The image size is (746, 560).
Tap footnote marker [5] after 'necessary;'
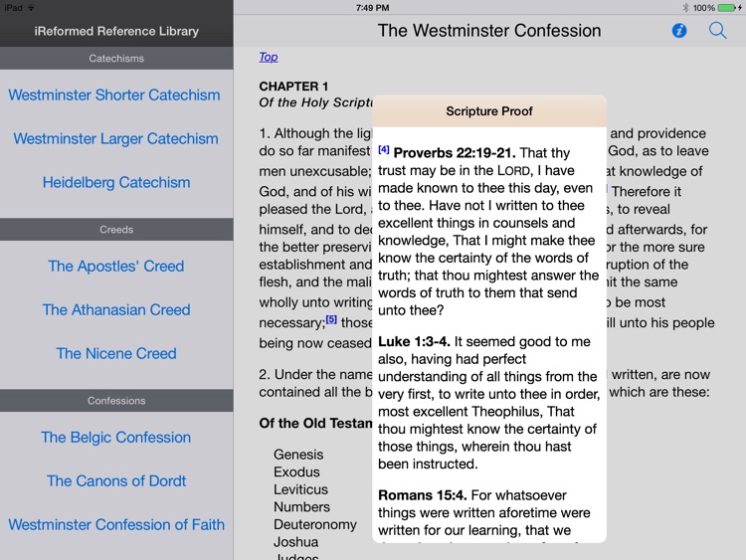[331, 319]
